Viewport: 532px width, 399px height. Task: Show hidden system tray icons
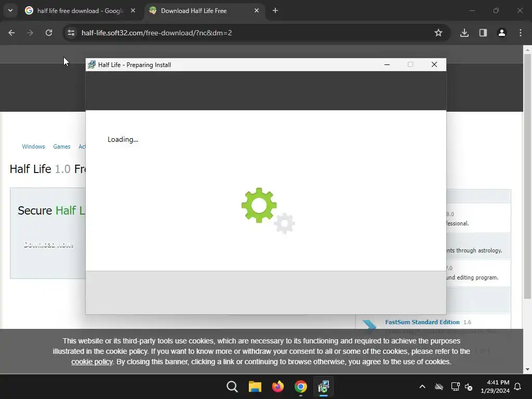point(422,387)
